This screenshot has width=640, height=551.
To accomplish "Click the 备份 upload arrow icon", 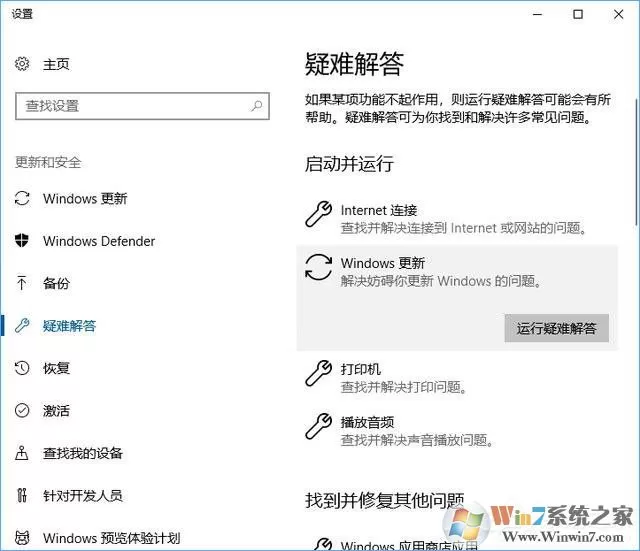I will (22, 283).
